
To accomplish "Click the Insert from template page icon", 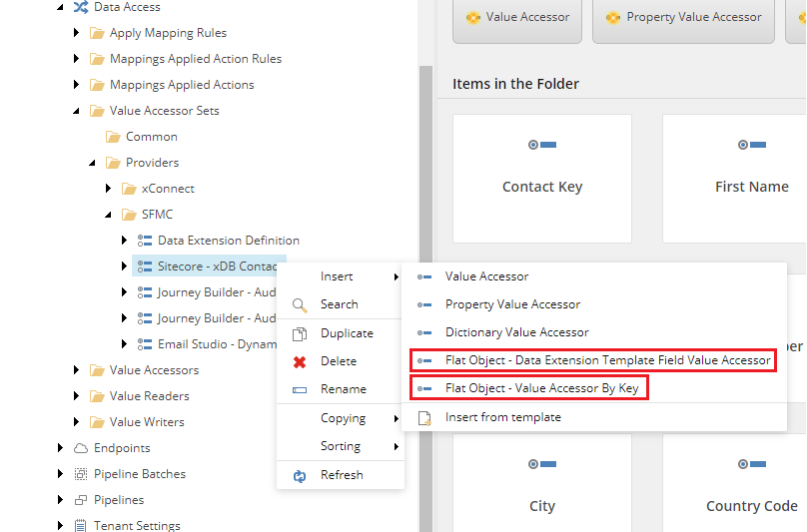I will pos(424,418).
